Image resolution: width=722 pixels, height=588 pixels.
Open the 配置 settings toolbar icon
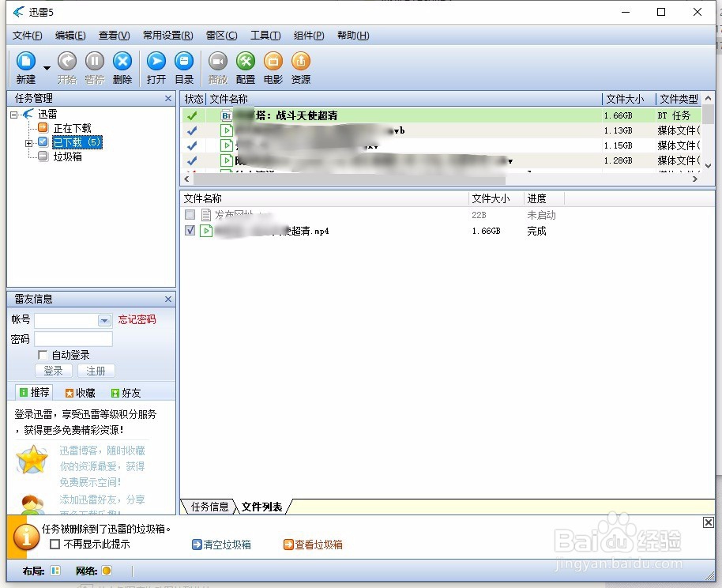click(x=246, y=62)
